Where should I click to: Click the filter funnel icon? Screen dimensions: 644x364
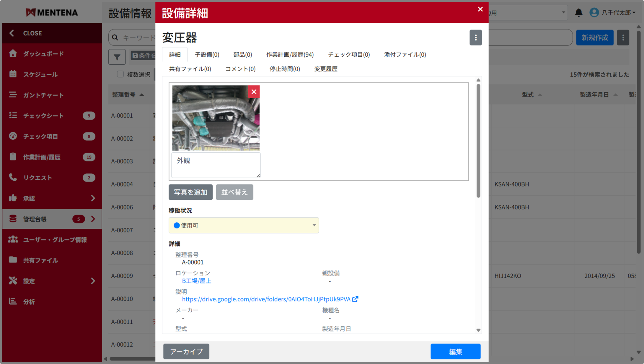tap(117, 57)
